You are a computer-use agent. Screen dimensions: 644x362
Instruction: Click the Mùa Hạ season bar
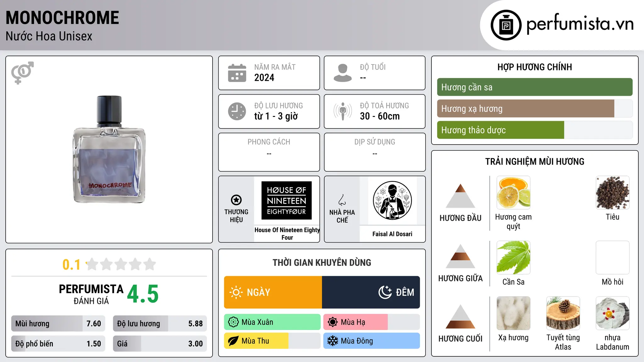click(372, 322)
